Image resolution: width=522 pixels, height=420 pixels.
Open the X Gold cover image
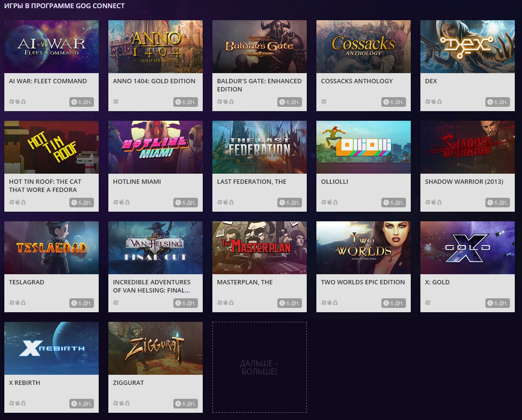pyautogui.click(x=468, y=248)
